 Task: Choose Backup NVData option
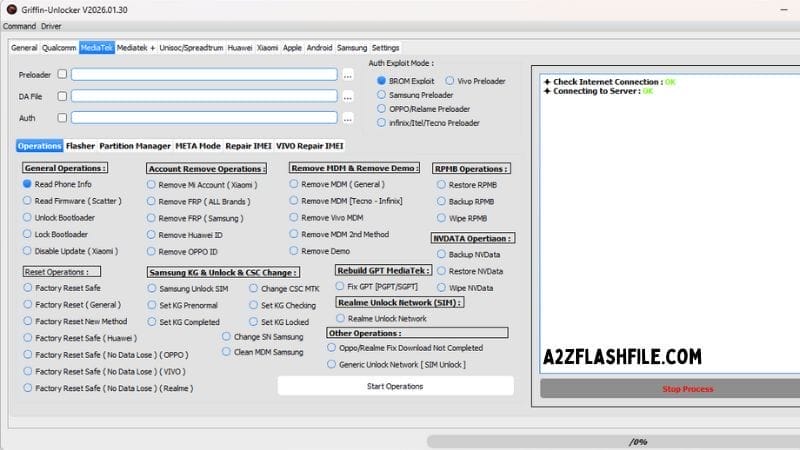click(468, 254)
